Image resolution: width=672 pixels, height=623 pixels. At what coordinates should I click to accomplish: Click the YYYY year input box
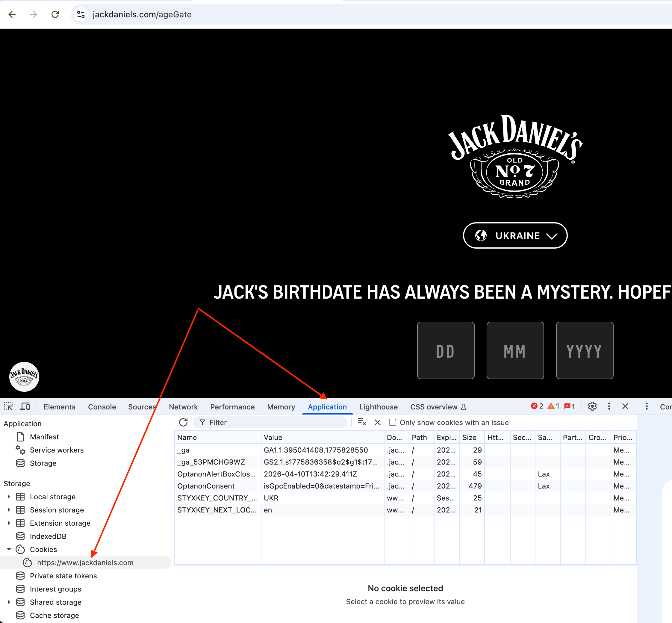pos(584,350)
